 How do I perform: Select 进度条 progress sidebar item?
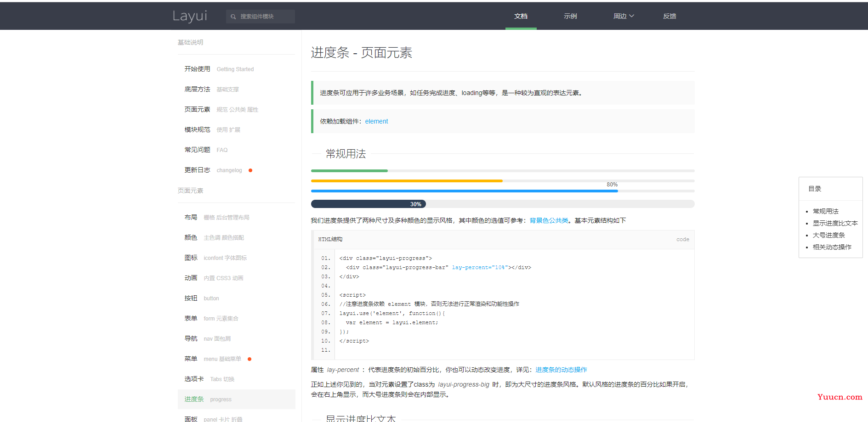click(236, 399)
